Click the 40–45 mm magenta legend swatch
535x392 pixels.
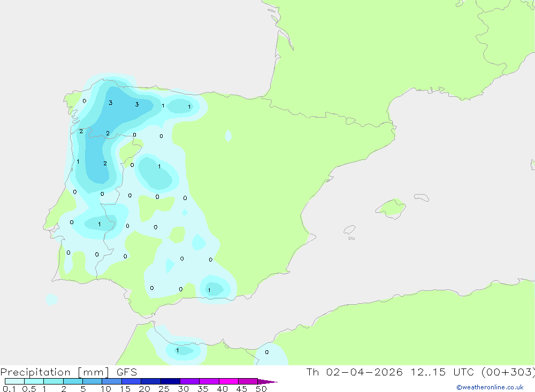click(228, 381)
